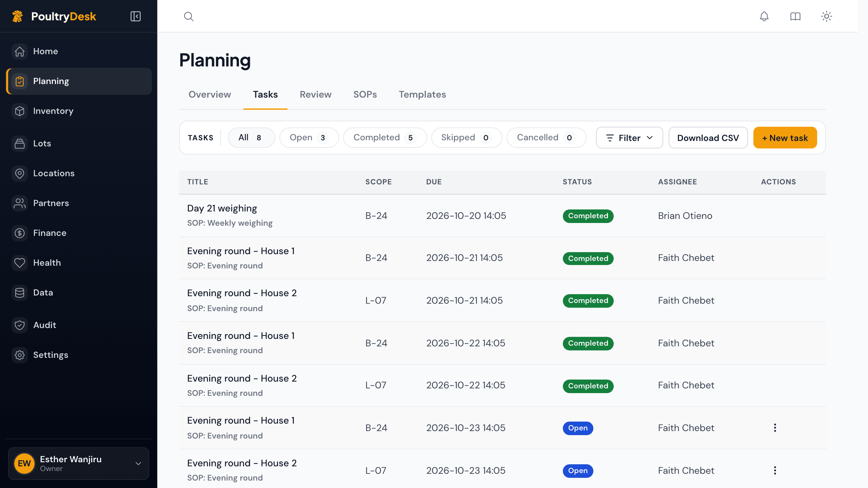Open Settings from sidebar
This screenshot has width=868, height=488.
[79, 355]
